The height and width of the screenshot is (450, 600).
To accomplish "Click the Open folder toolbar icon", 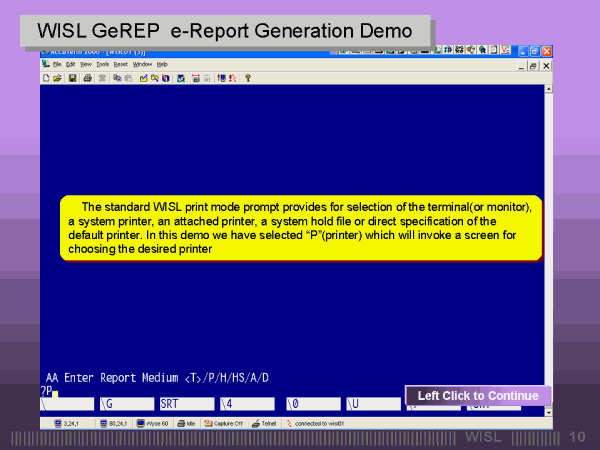I will tap(57, 77).
